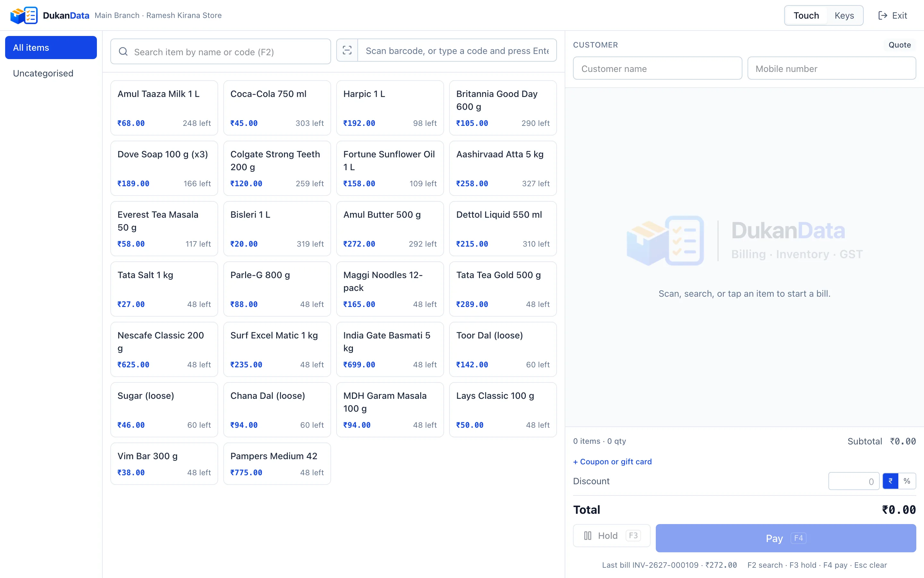Select Colgate Strong Teeth 200 g

(277, 168)
